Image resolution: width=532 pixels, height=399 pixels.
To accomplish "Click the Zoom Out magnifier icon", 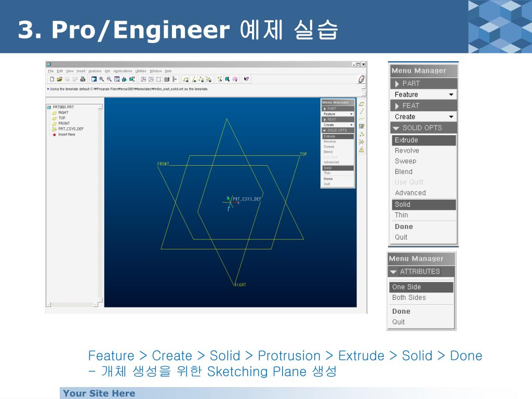I will (109, 79).
